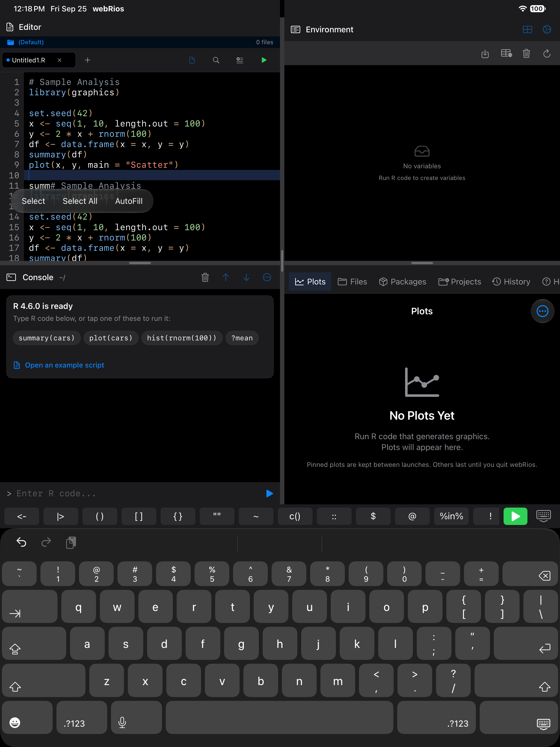Image resolution: width=560 pixels, height=747 pixels.
Task: Run the hist(rnorm(100)) suggestion
Action: (182, 338)
